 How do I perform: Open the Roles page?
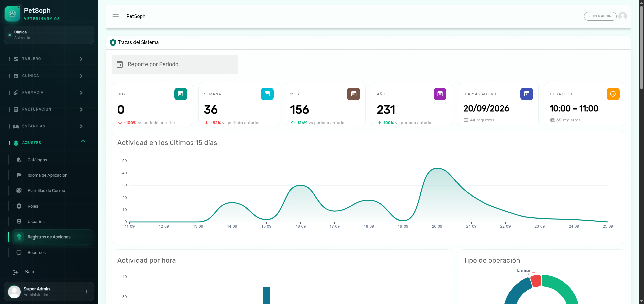(53, 206)
